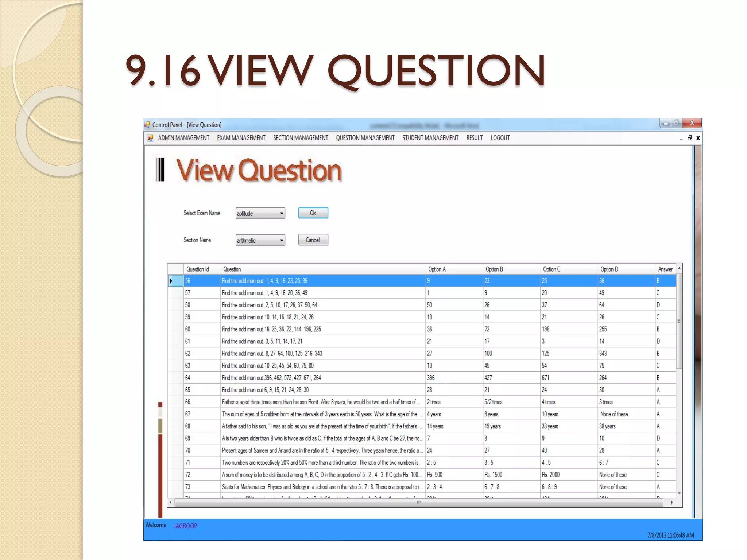Screen dimensions: 747x560
Task: Click the date and time in status bar
Action: (670, 535)
